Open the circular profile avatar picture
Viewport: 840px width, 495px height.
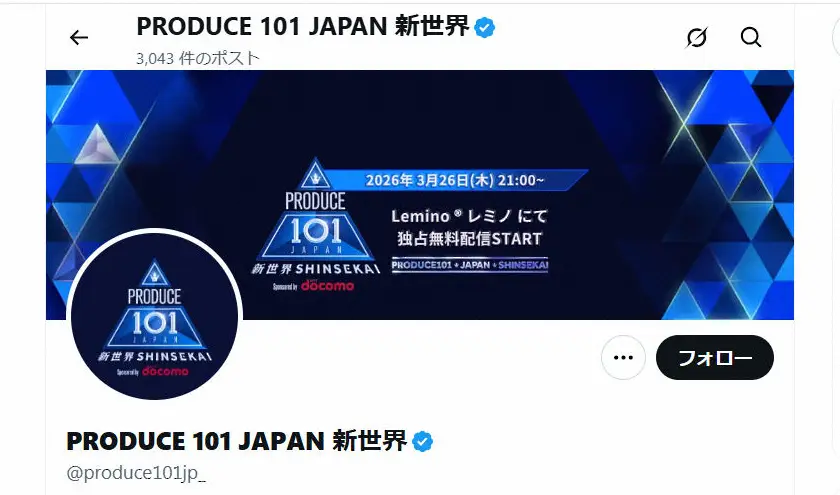pos(154,316)
